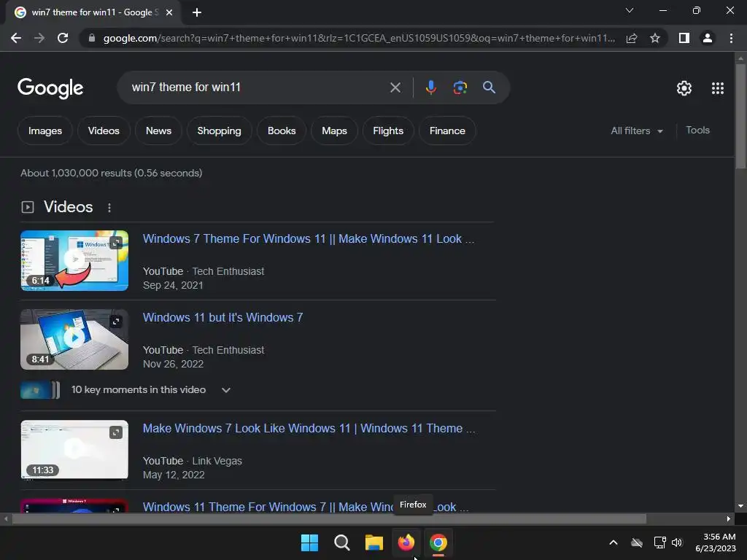Click Chrome taskbar icon

click(438, 542)
